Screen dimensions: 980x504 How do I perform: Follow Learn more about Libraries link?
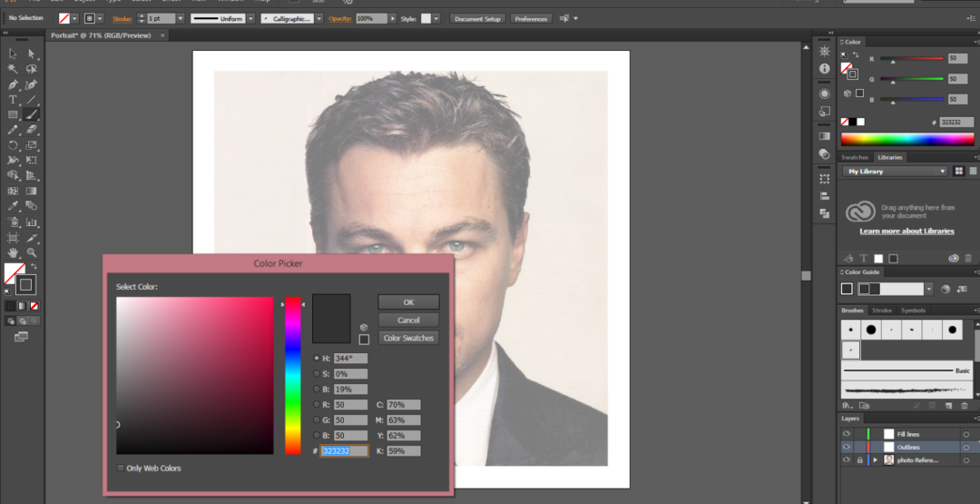[x=906, y=232]
